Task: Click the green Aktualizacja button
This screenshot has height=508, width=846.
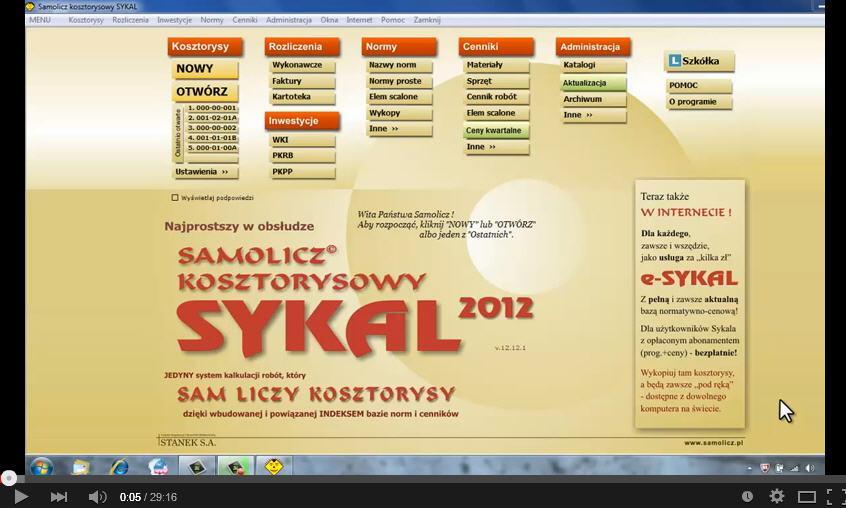Action: tap(593, 83)
